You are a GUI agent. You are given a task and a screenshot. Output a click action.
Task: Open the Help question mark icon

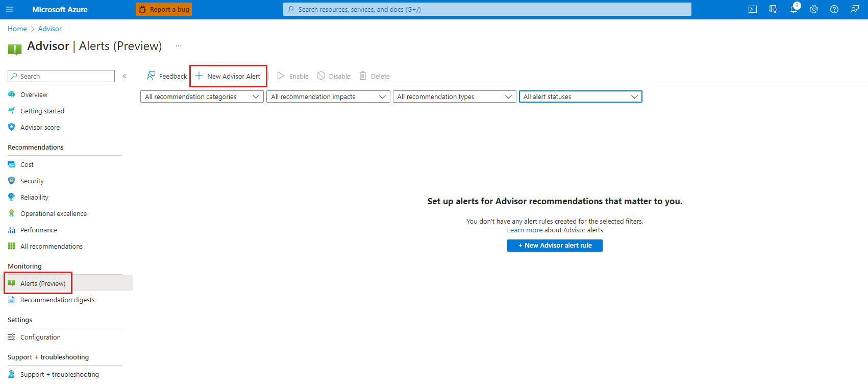pos(834,9)
